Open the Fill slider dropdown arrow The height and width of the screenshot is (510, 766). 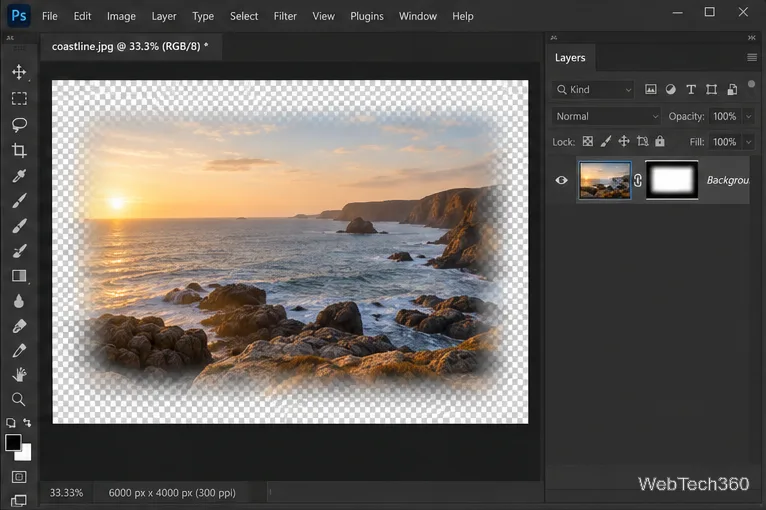click(748, 142)
